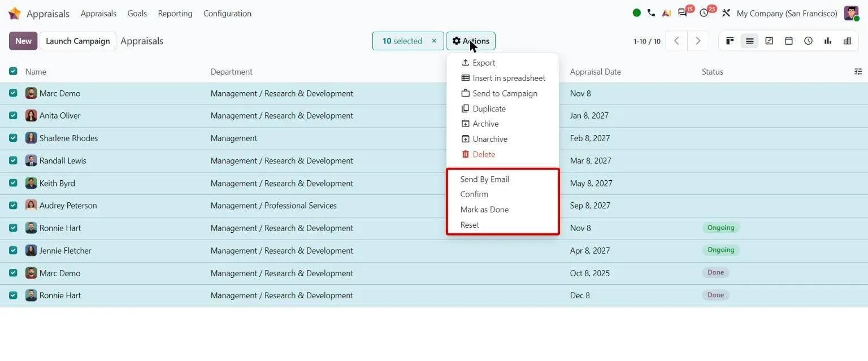Switch to Kanban view

(x=730, y=41)
